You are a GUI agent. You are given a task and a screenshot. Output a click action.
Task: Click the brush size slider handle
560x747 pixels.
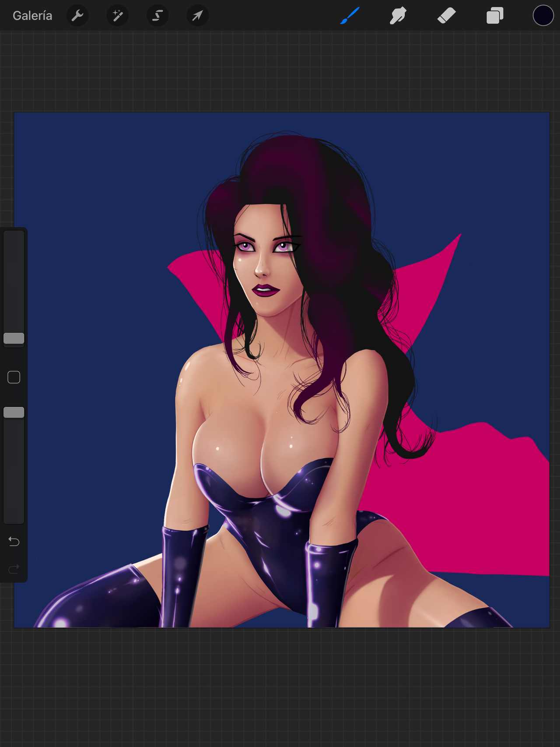(14, 338)
